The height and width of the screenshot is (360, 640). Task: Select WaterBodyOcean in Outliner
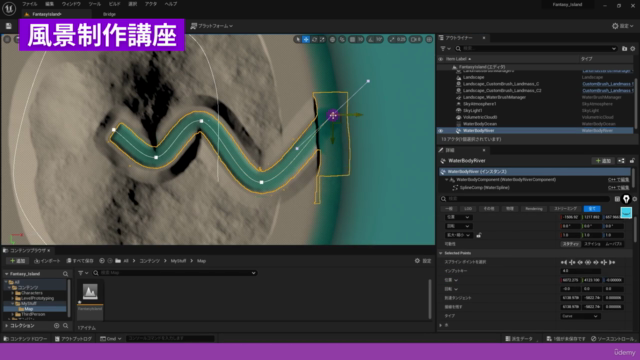coord(480,124)
